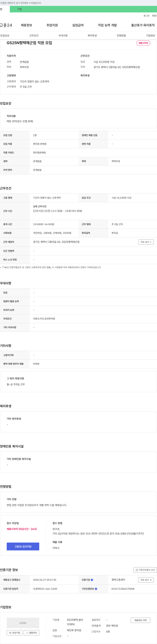Click the 열람차단 block button
Viewport: 157px width, 644px height.
(x=31, y=633)
